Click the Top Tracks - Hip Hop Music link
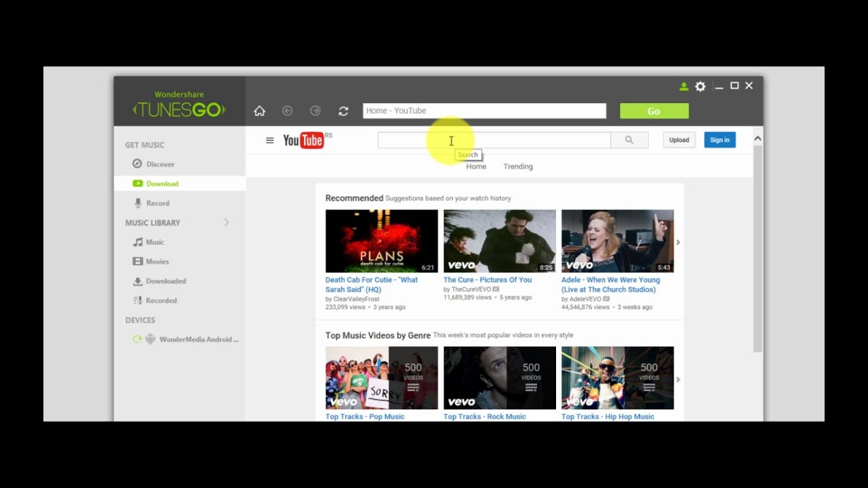Image resolution: width=868 pixels, height=488 pixels. coord(608,417)
